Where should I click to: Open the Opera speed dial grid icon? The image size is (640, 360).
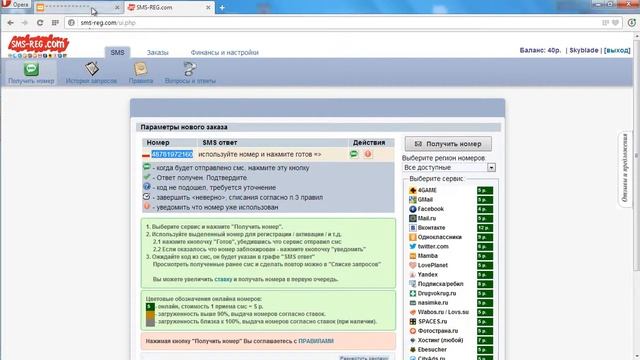[55, 23]
